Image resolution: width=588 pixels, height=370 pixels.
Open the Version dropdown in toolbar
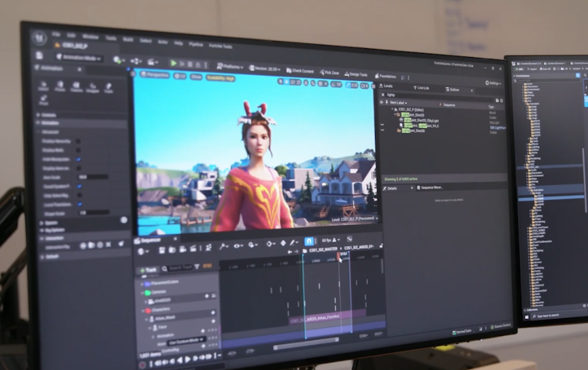265,69
